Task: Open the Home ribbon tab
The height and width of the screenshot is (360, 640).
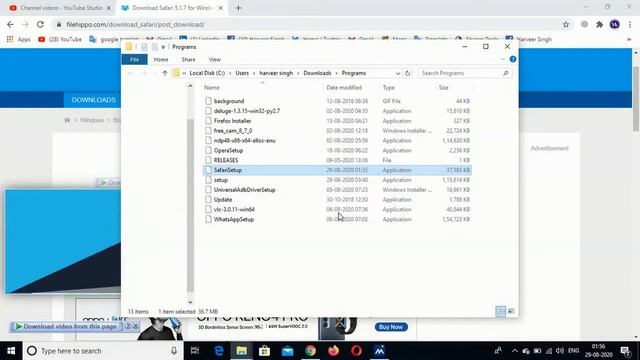Action: (161, 60)
